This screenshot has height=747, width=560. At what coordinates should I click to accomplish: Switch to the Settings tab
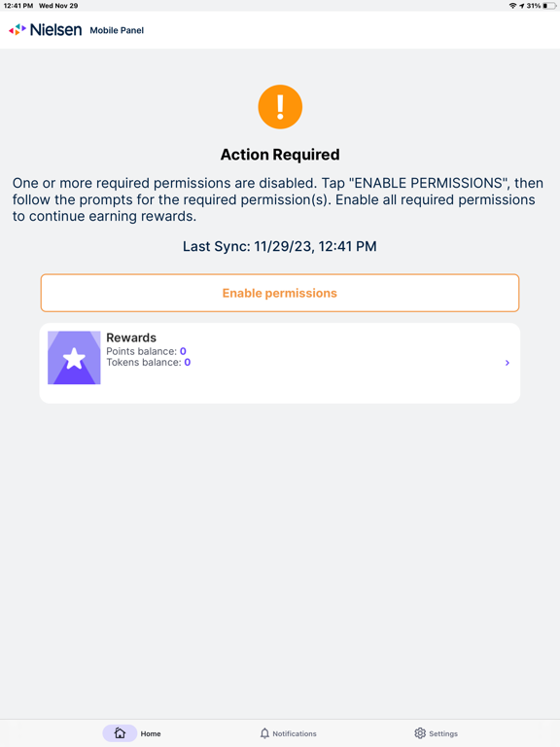(436, 733)
